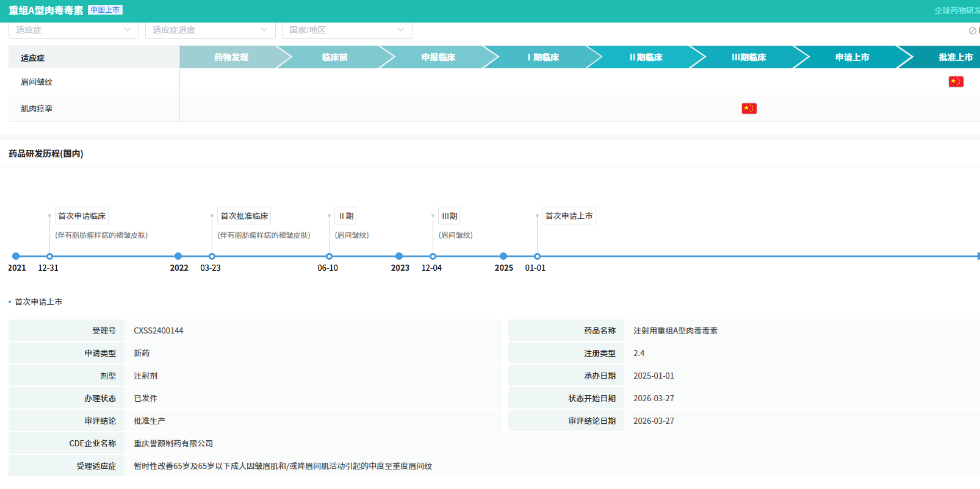Image resolution: width=980 pixels, height=489 pixels.
Task: Click the III期 timeline label
Action: point(449,216)
